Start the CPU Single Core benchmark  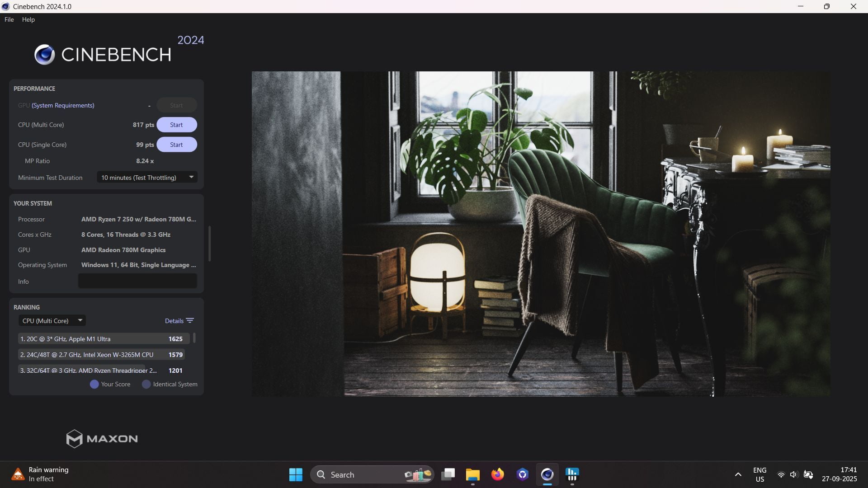click(176, 145)
